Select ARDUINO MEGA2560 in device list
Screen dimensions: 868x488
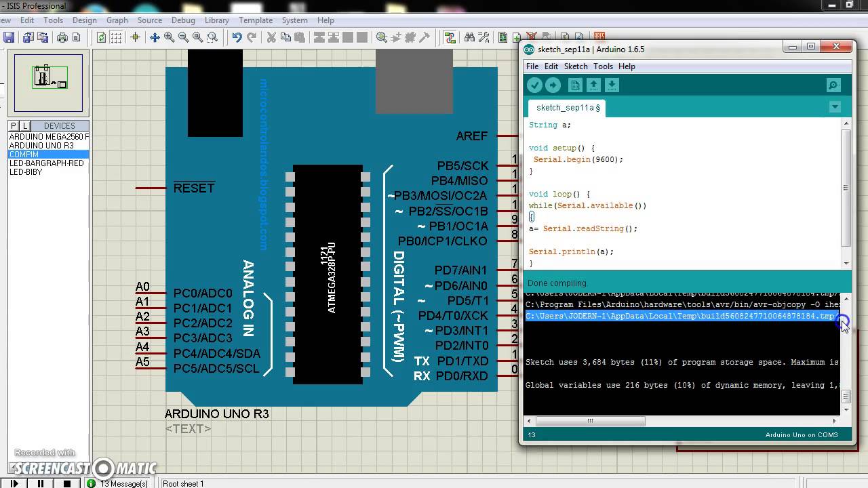pyautogui.click(x=49, y=137)
